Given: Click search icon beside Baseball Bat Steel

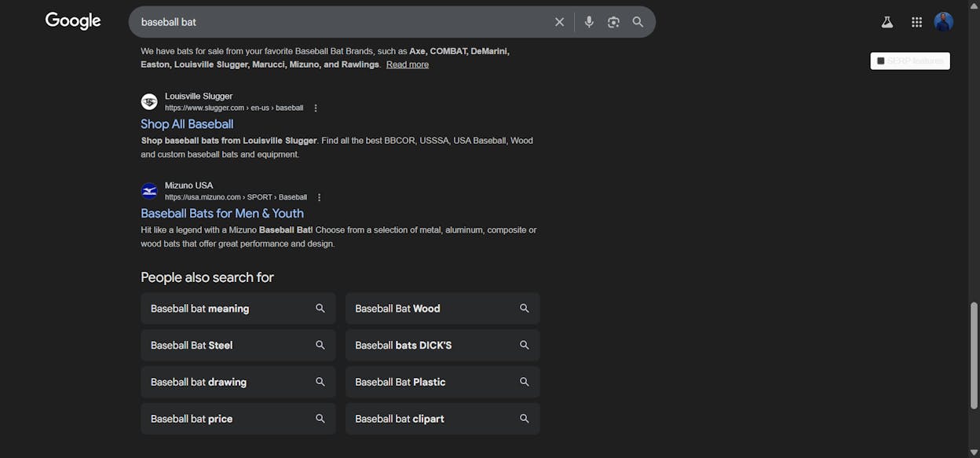Looking at the screenshot, I should 320,345.
